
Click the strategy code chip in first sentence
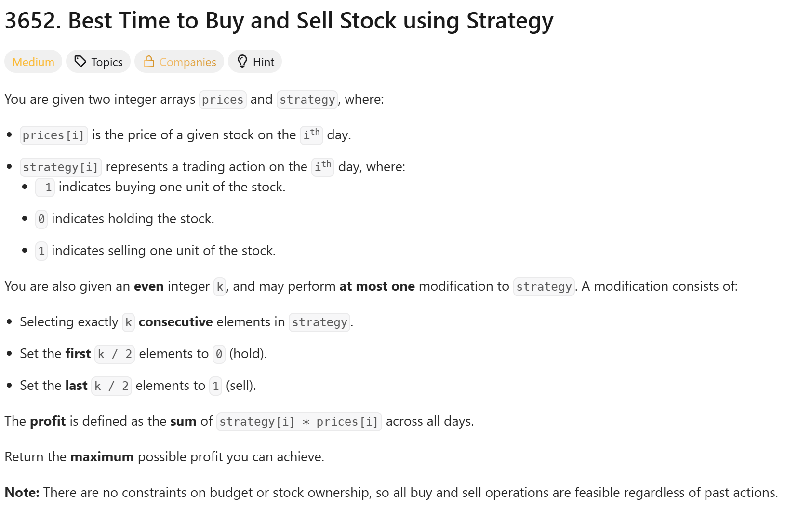pyautogui.click(x=307, y=100)
